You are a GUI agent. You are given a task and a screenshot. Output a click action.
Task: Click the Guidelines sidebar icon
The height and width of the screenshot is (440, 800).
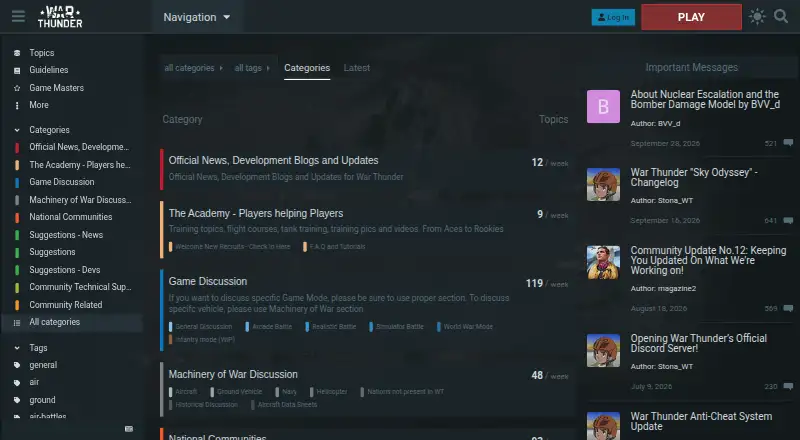(x=17, y=70)
